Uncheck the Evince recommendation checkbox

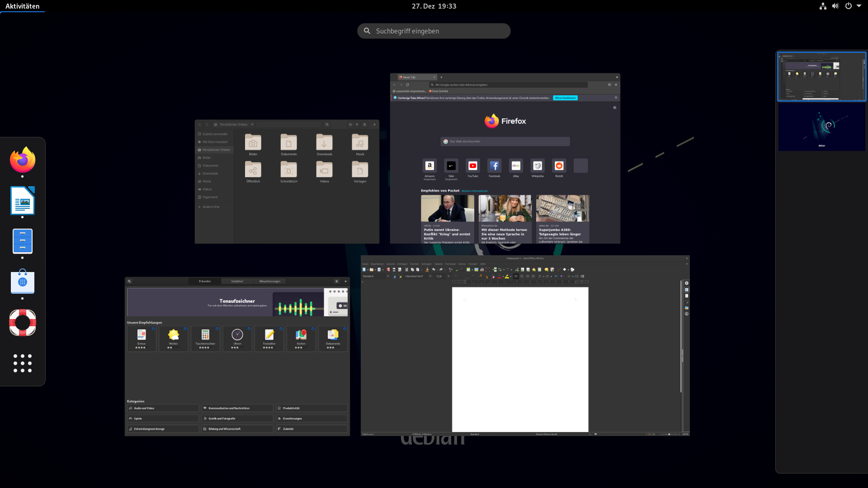(154, 329)
